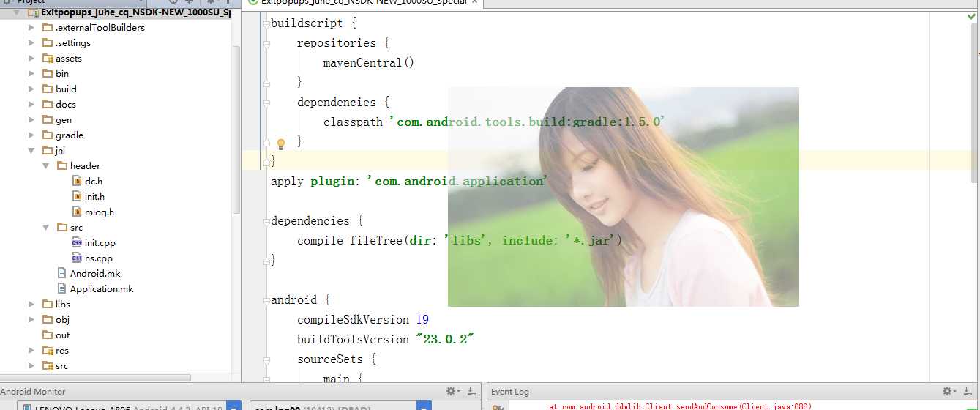The height and width of the screenshot is (410, 980).
Task: Expand the obj folder arrow
Action: [31, 319]
